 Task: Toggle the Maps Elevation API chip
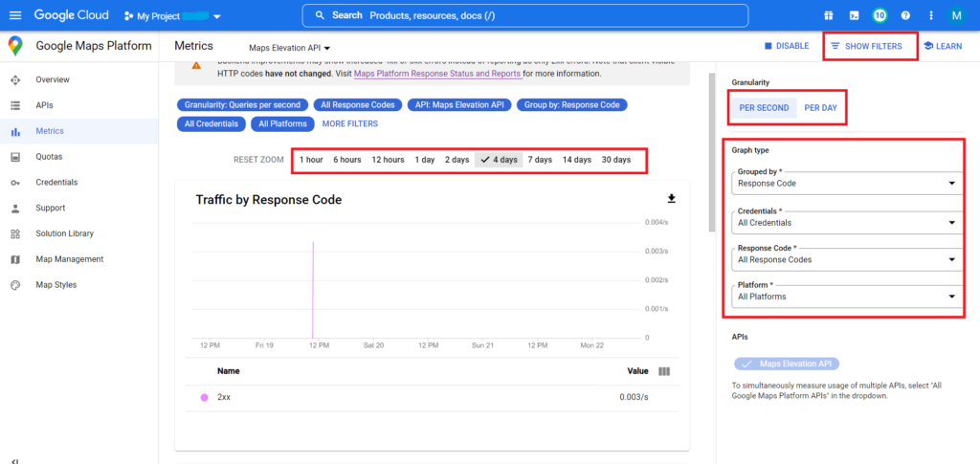point(787,365)
